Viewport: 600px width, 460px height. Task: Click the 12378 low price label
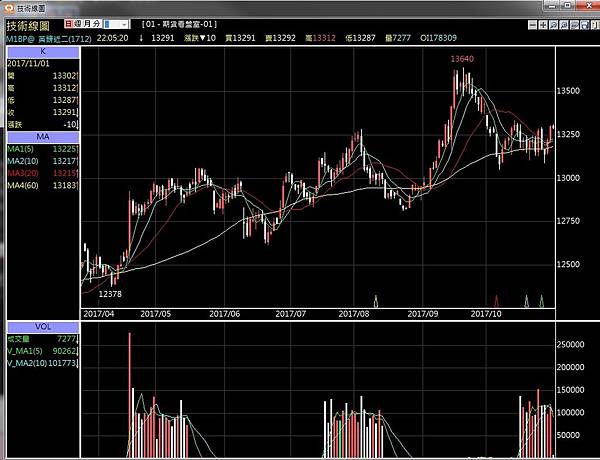pos(110,294)
